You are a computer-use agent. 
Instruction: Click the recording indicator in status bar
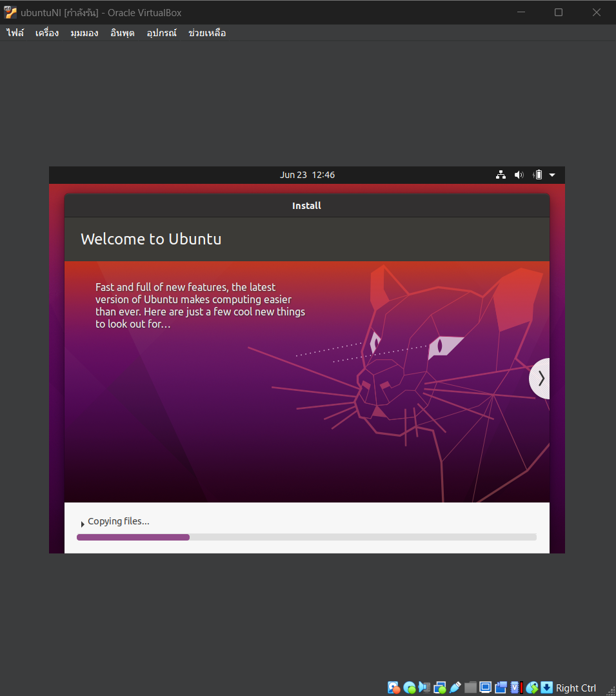(x=501, y=688)
